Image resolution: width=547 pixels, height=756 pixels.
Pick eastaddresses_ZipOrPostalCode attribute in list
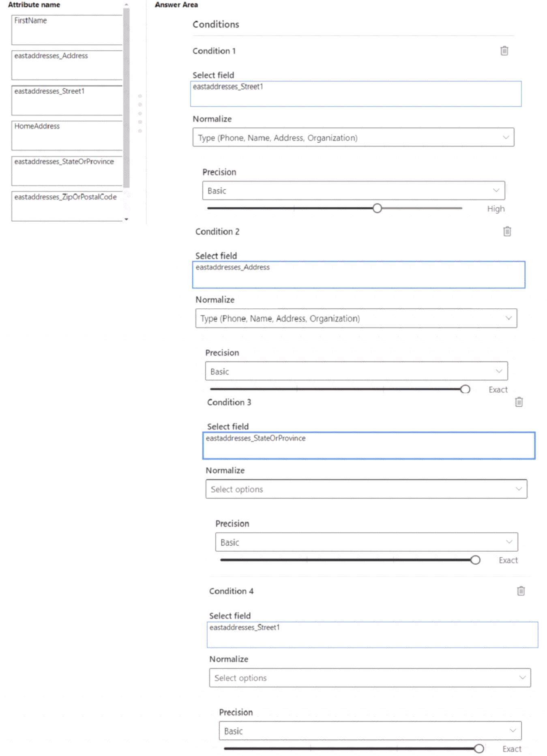click(67, 206)
